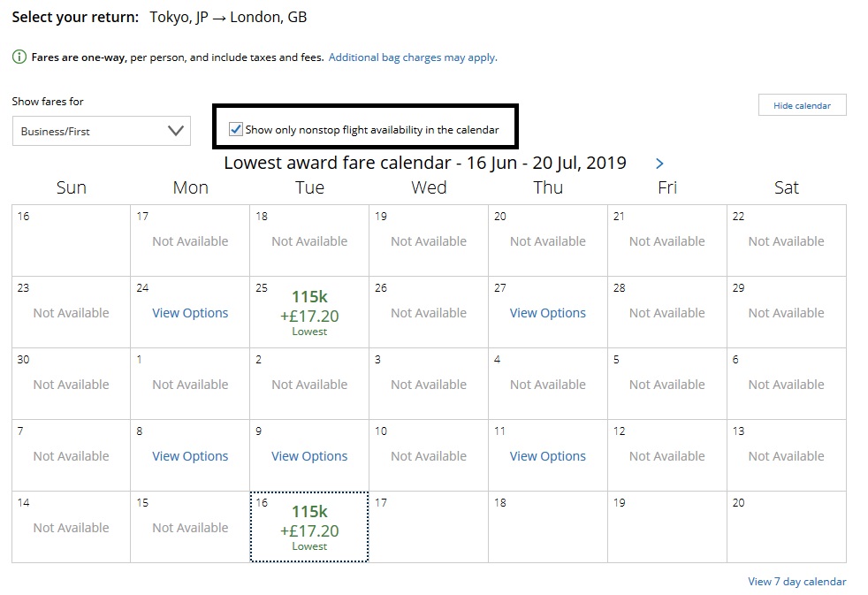Image resolution: width=868 pixels, height=595 pixels.
Task: Click View Options for Monday 8
Action: tap(190, 456)
